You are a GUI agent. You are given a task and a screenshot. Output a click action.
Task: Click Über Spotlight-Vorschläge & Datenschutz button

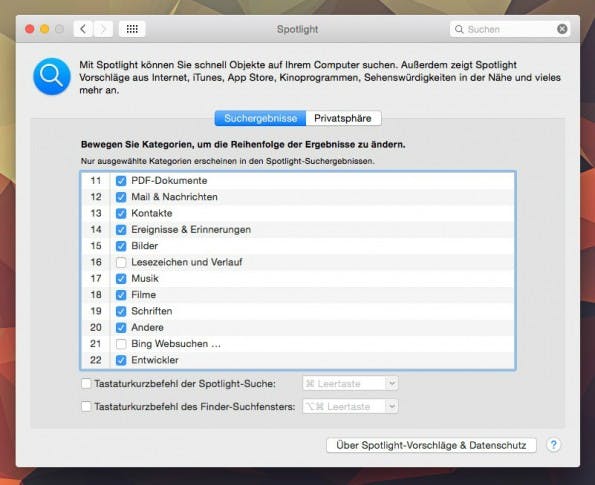pos(431,445)
